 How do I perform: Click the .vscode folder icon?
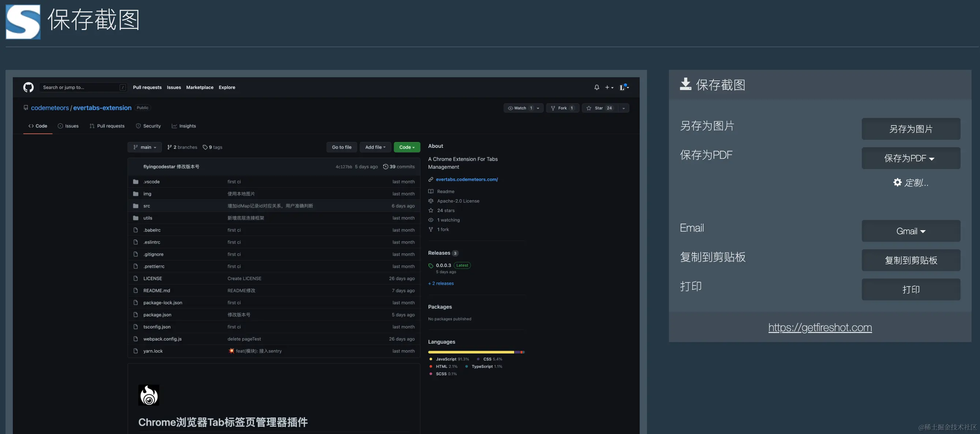coord(135,182)
